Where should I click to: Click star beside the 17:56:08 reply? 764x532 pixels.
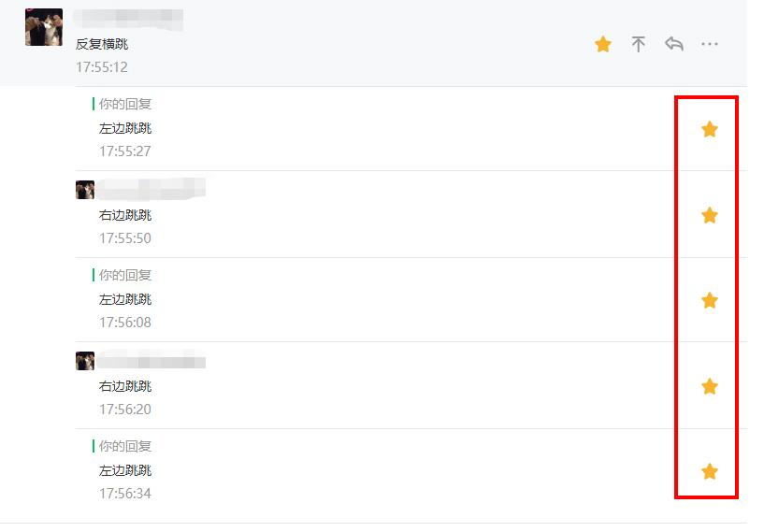coord(710,300)
